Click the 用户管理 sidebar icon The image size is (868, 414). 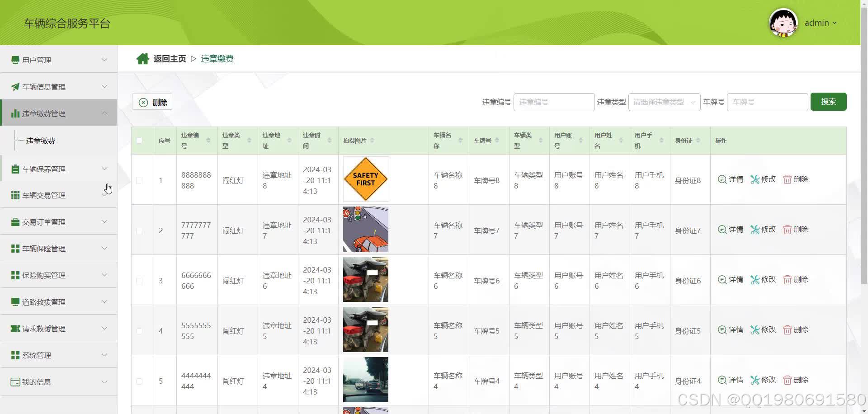click(15, 60)
